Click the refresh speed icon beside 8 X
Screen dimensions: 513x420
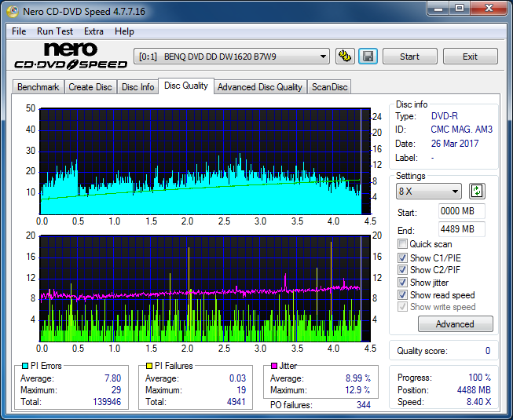(477, 192)
